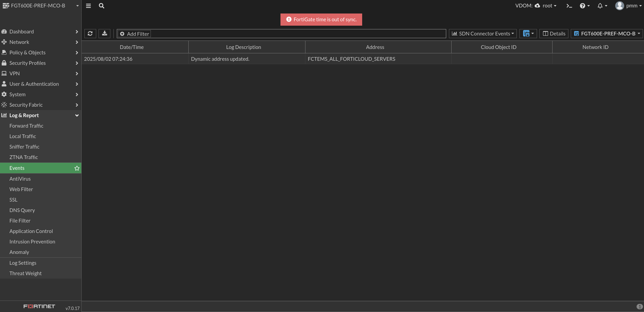Click the Fortinet logo in footer
The height and width of the screenshot is (312, 644).
39,306
